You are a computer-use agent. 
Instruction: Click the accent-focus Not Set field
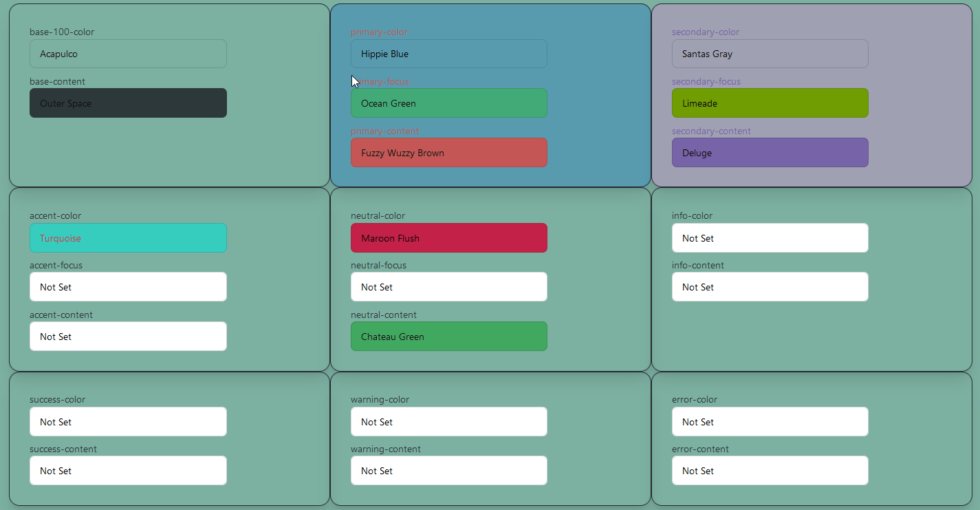click(128, 286)
